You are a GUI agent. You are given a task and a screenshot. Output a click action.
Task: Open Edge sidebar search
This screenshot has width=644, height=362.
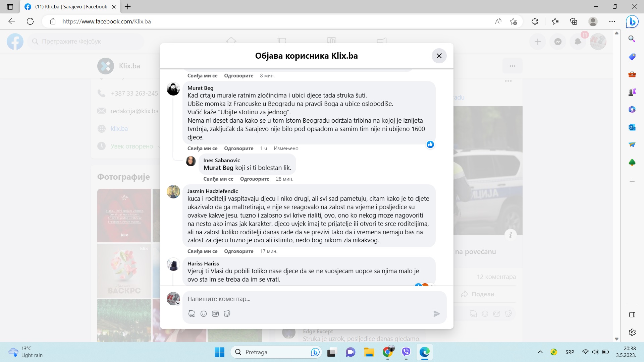632,39
